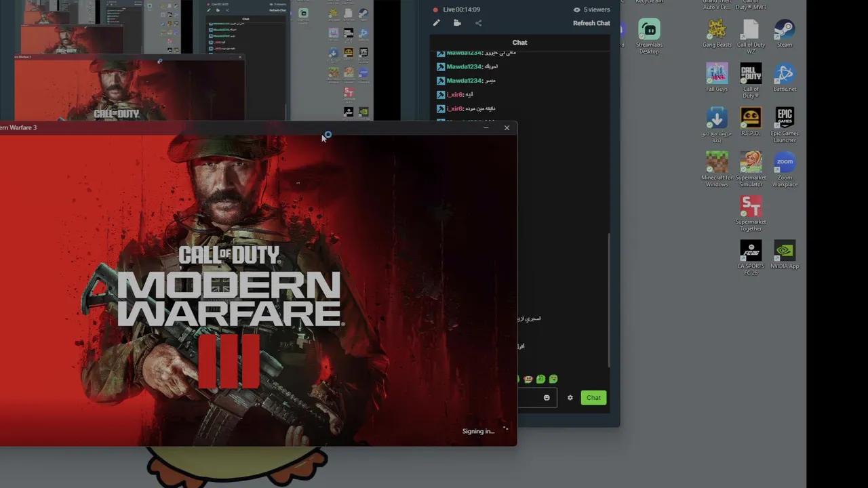Click the share icon in Streamlabs
The height and width of the screenshot is (488, 868).
pos(478,23)
